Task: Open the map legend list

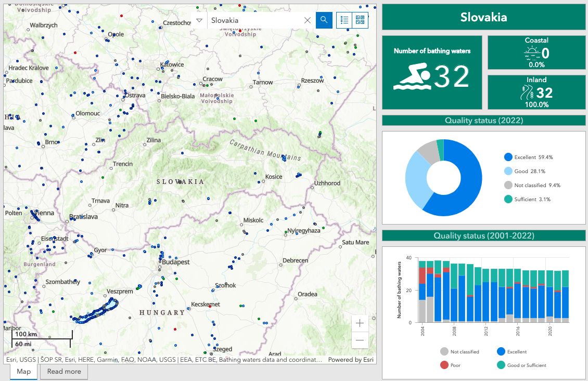Action: [344, 20]
